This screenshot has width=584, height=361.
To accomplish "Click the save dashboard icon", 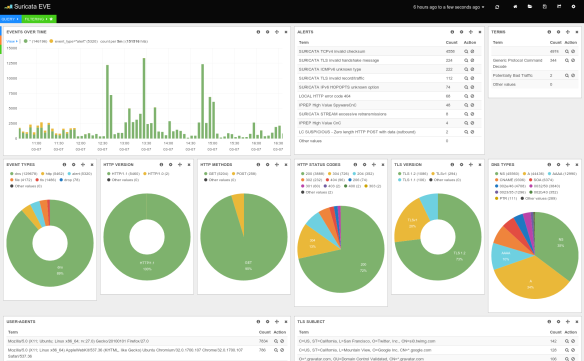I will pos(545,7).
